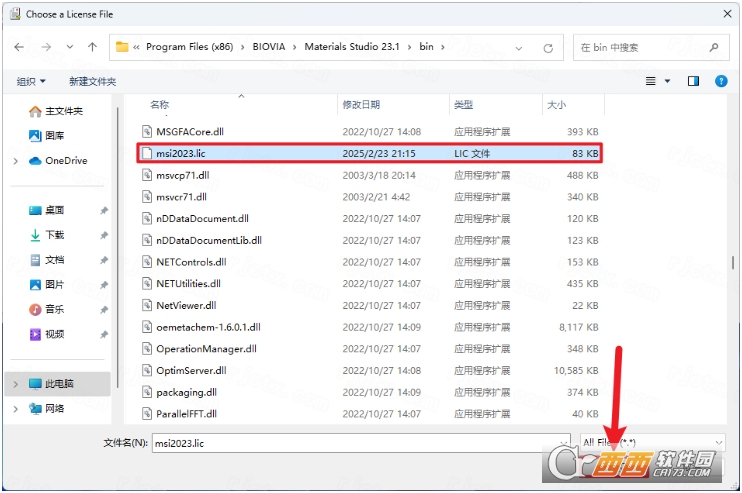This screenshot has height=493, width=742.
Task: Click the NetViewer.dll file icon
Action: [x=147, y=306]
